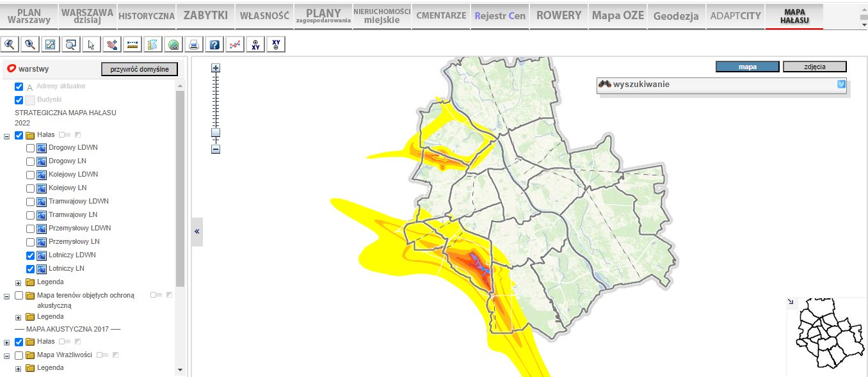The width and height of the screenshot is (868, 377).
Task: Expand Legenda folder below Lotniczy LN
Action: click(18, 283)
